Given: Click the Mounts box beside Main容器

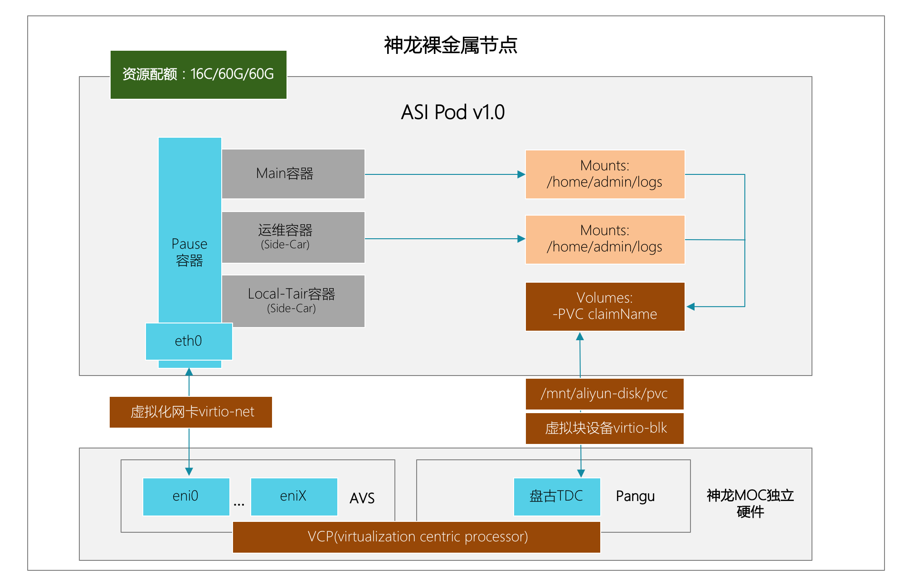Looking at the screenshot, I should [605, 174].
